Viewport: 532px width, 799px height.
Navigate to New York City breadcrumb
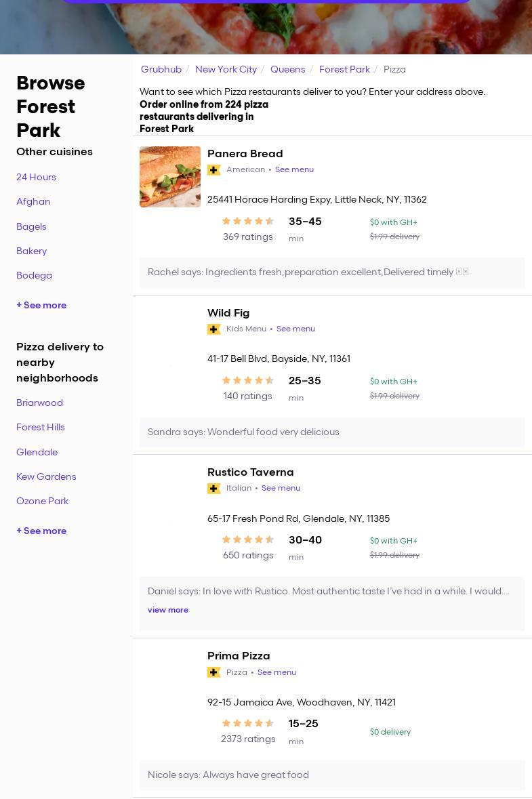pos(226,69)
